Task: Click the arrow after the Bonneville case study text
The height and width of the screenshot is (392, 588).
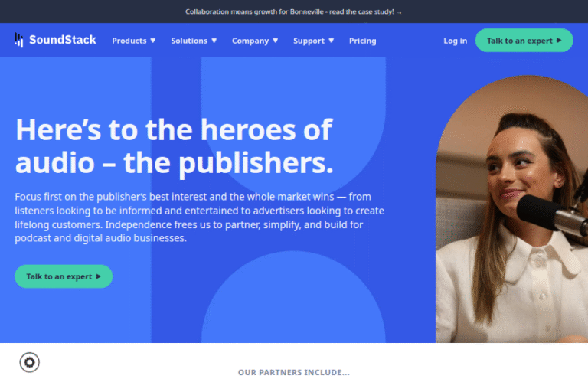Action: coord(399,12)
